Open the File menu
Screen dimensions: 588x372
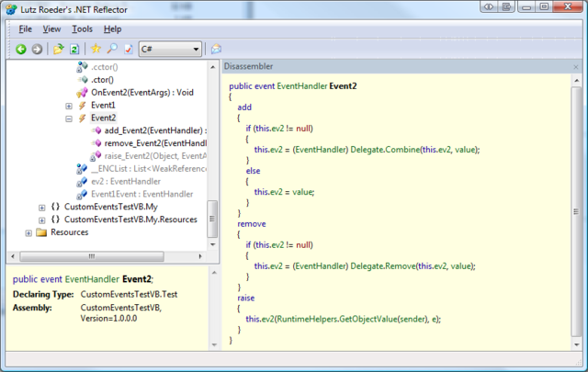click(x=25, y=29)
